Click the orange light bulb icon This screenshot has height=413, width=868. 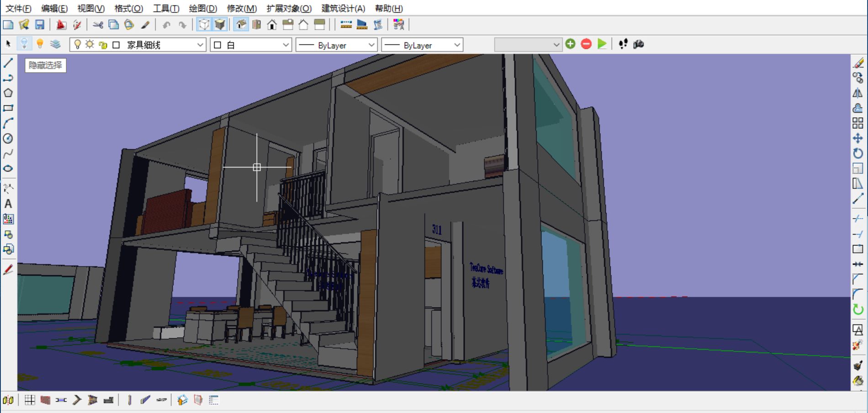click(x=40, y=44)
